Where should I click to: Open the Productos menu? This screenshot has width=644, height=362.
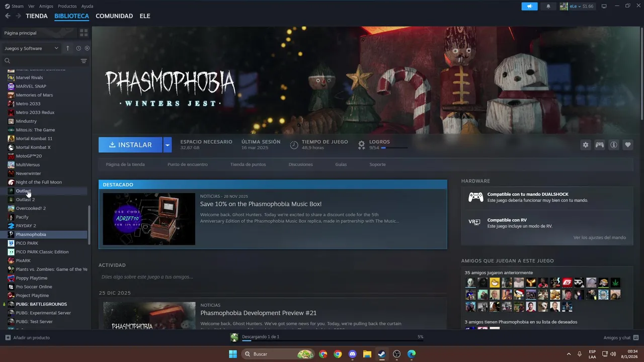[67, 6]
